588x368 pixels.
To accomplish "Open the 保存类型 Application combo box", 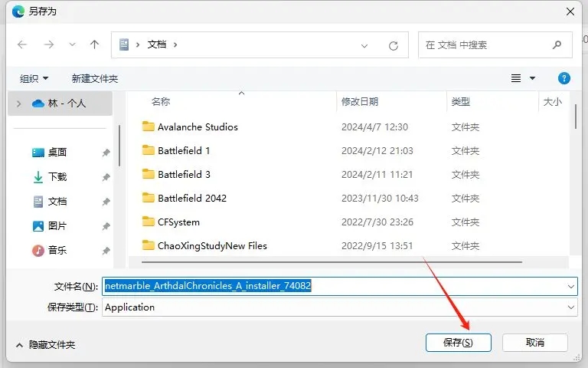I will pos(339,307).
